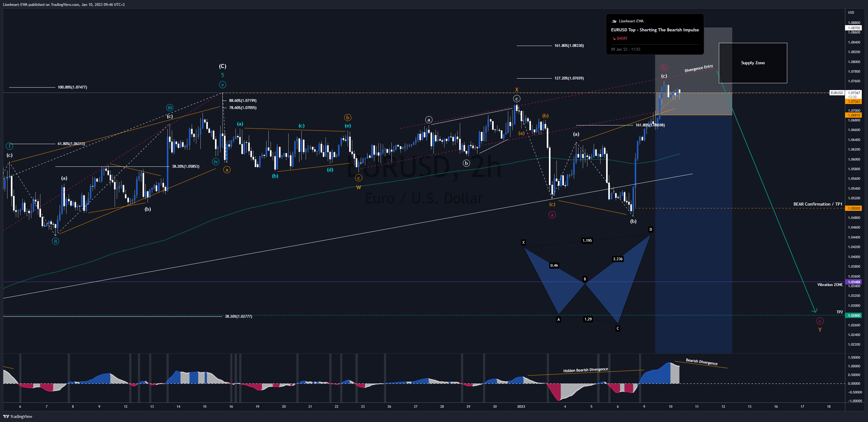Click the purple 1.03488 price label
The height and width of the screenshot is (422, 868).
854,282
